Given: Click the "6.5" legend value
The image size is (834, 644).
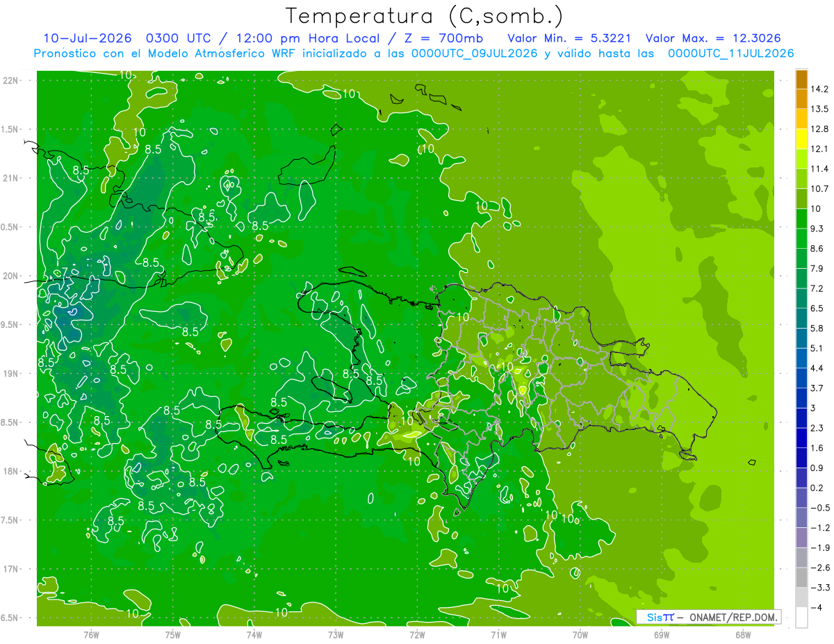Looking at the screenshot, I should 817,308.
